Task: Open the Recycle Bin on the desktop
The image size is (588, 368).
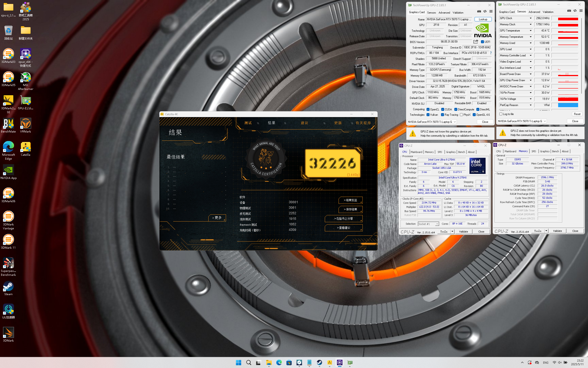Action: point(8,33)
